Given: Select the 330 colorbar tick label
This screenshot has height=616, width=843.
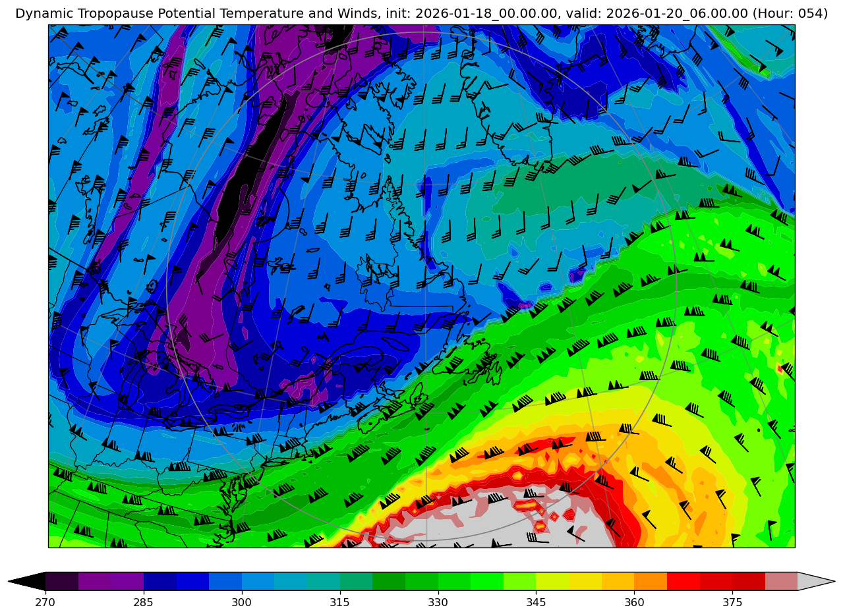Looking at the screenshot, I should [x=438, y=603].
